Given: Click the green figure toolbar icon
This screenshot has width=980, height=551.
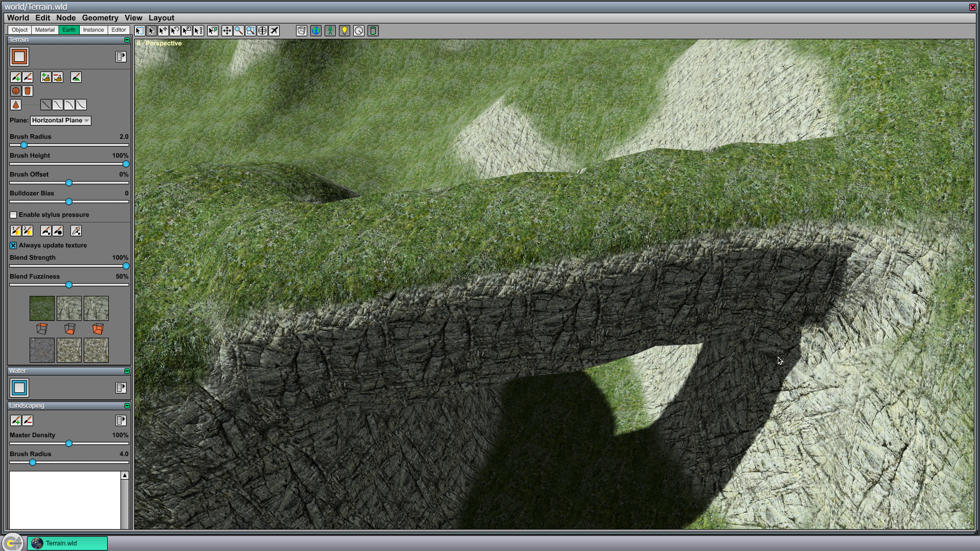Looking at the screenshot, I should (x=330, y=31).
